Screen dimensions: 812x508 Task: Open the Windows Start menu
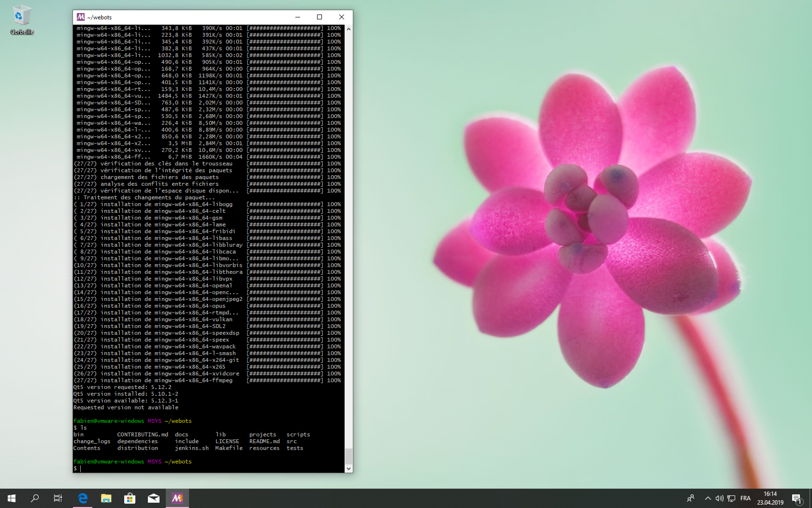11,498
